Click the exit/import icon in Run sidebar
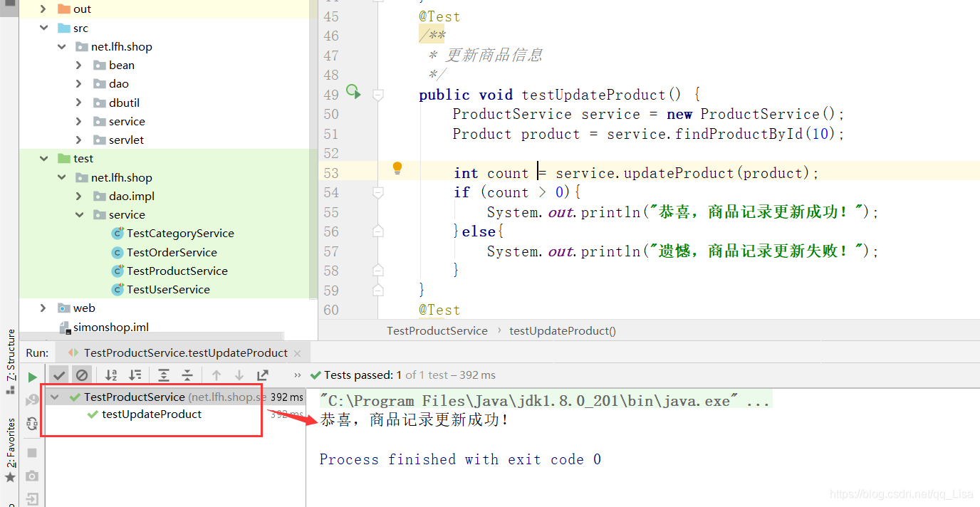The height and width of the screenshot is (507, 980). [x=32, y=499]
